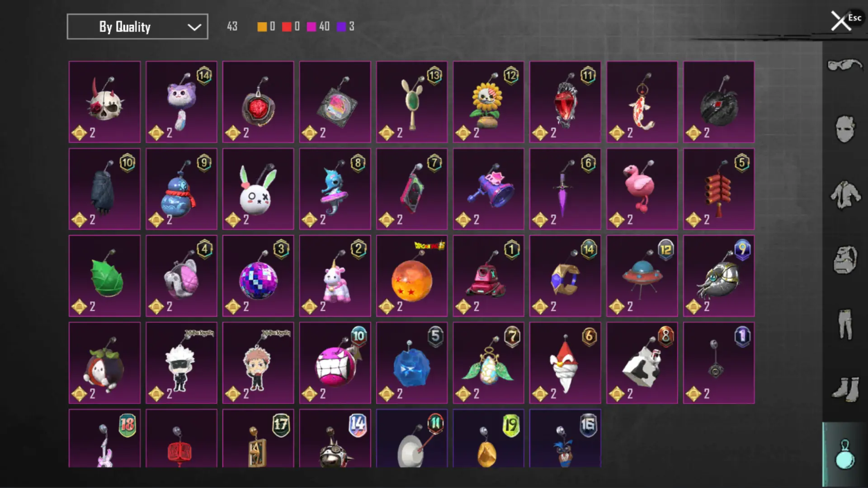Select the horned skull ornament
The height and width of the screenshot is (488, 868).
tap(104, 102)
